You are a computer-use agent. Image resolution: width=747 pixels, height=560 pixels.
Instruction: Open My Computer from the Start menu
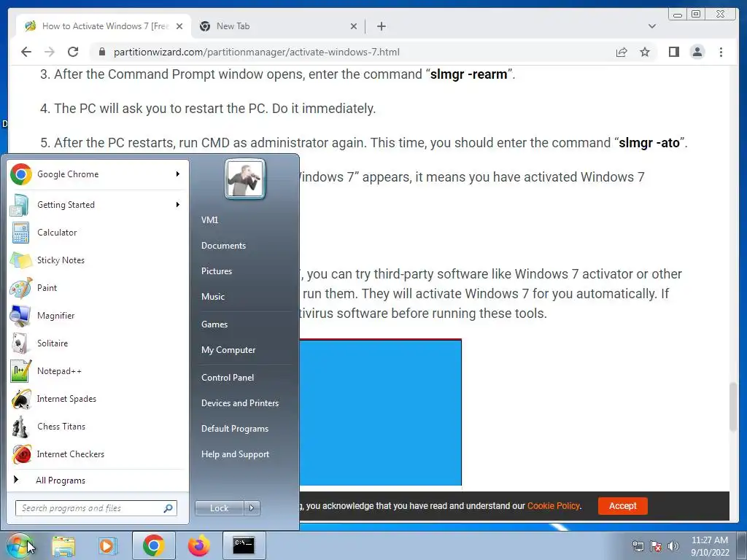pos(228,350)
